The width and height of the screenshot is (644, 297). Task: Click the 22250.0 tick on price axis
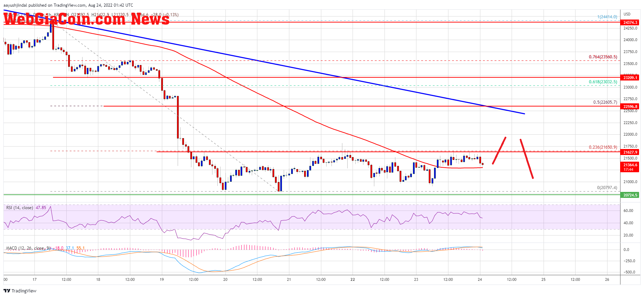click(x=630, y=123)
